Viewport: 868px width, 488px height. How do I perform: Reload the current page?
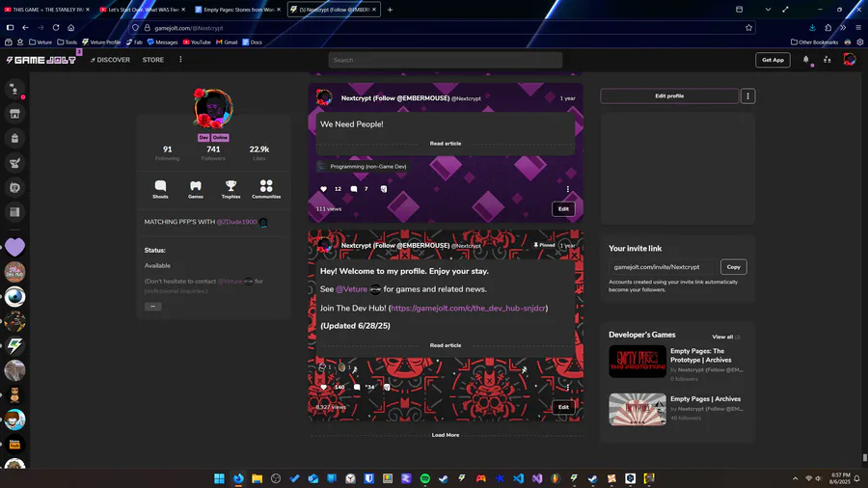(x=56, y=27)
